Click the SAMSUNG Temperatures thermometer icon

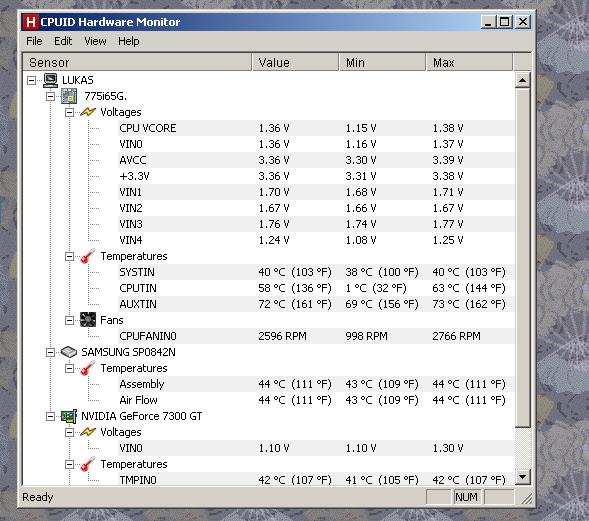pyautogui.click(x=88, y=368)
